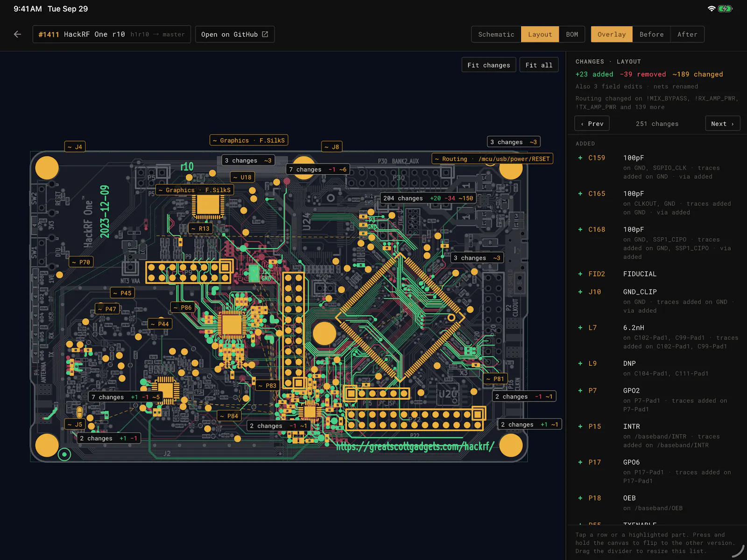
Task: Click the '~ P70' changed part label
Action: pos(81,262)
